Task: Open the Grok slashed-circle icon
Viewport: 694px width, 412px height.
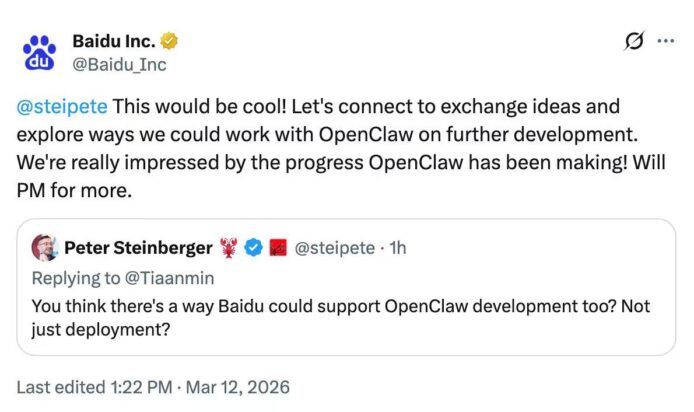Action: pos(632,41)
